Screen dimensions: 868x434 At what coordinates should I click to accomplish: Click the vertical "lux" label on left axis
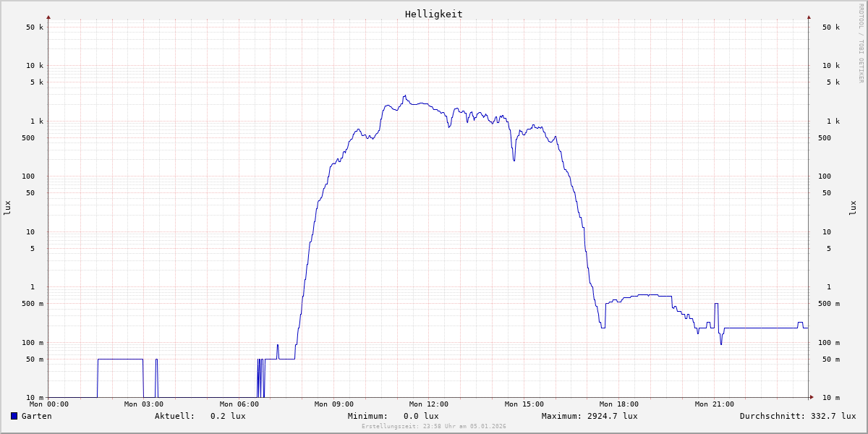(7, 208)
